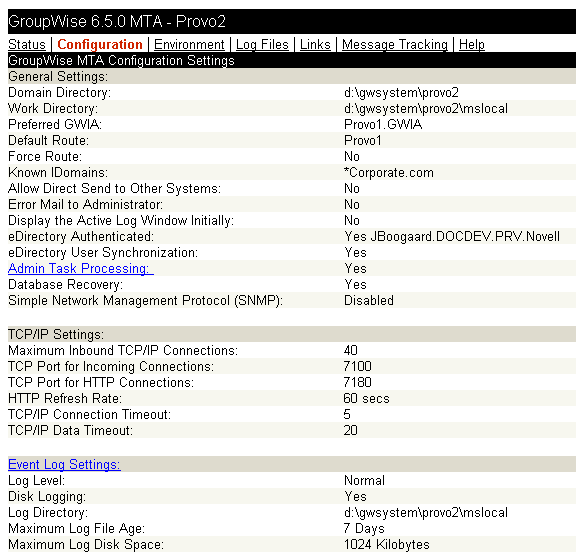
Task: Select the Provo1.GWIA value
Action: tap(383, 125)
